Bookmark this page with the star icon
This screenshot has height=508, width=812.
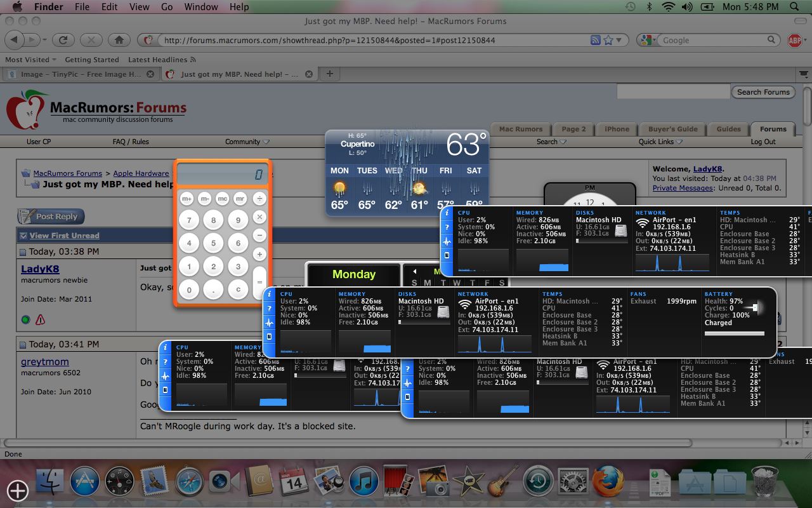point(608,40)
